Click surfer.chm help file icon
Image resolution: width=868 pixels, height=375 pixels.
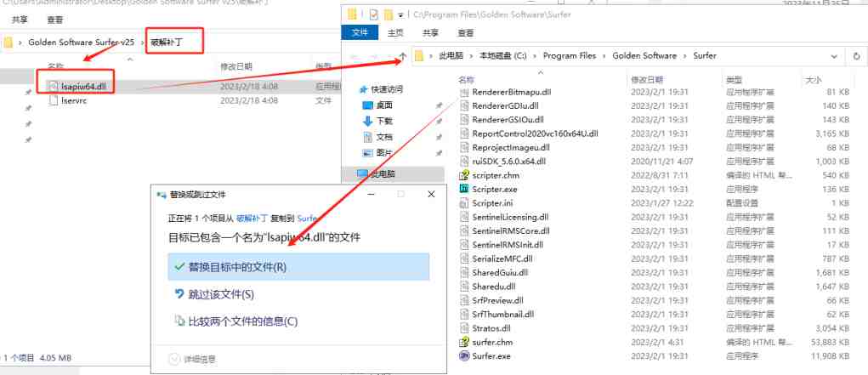coord(464,343)
